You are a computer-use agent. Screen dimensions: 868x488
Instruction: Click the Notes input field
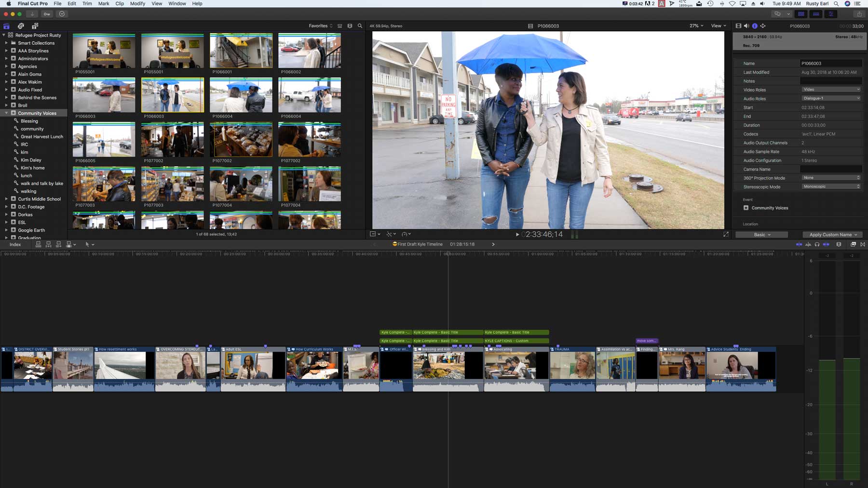[x=831, y=81]
